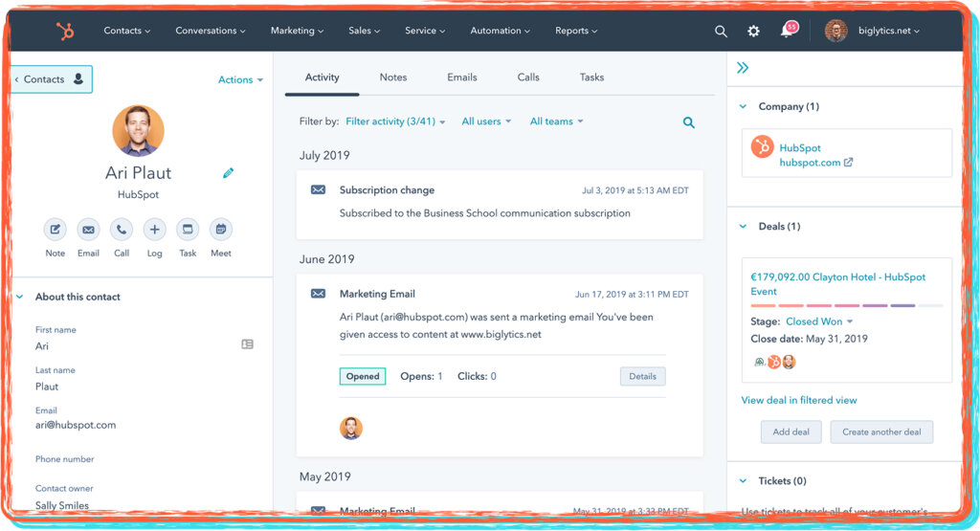Collapse the Tickets (0) section
The image size is (980, 531).
tap(743, 481)
